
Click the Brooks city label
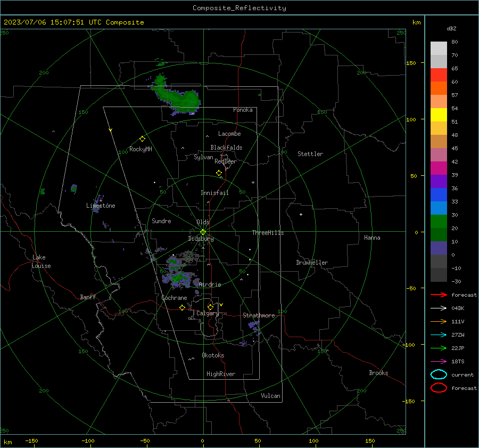(x=378, y=373)
